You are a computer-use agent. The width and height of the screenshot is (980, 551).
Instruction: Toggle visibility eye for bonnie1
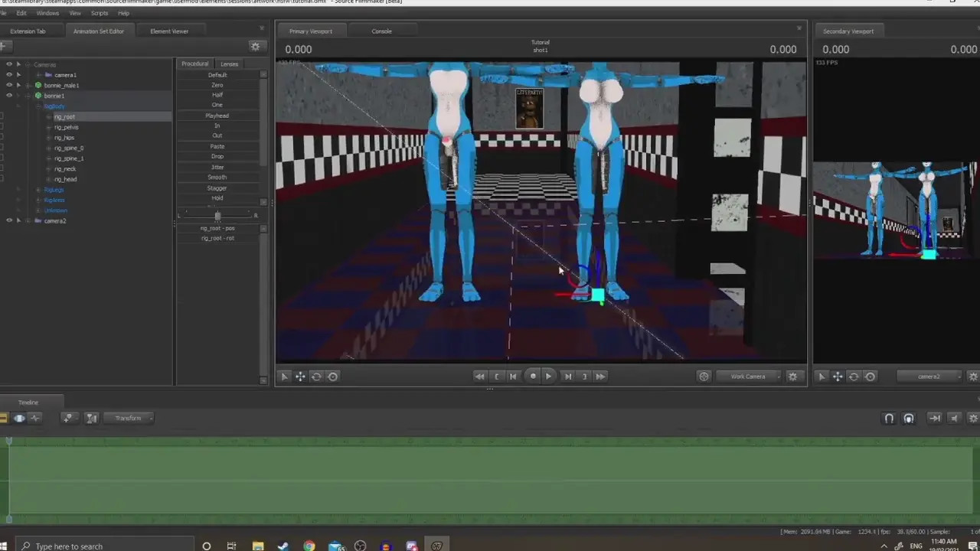(9, 96)
